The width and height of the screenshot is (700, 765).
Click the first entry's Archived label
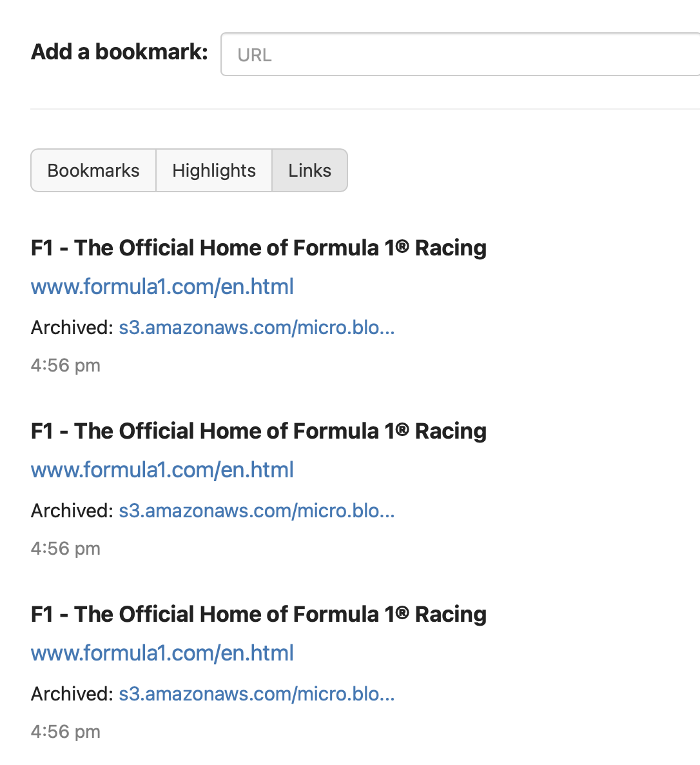pyautogui.click(x=72, y=328)
